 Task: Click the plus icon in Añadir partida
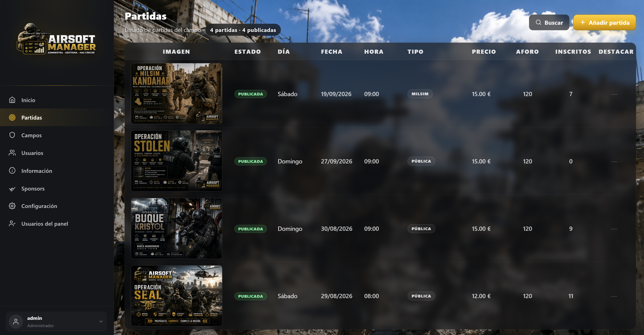(x=583, y=23)
